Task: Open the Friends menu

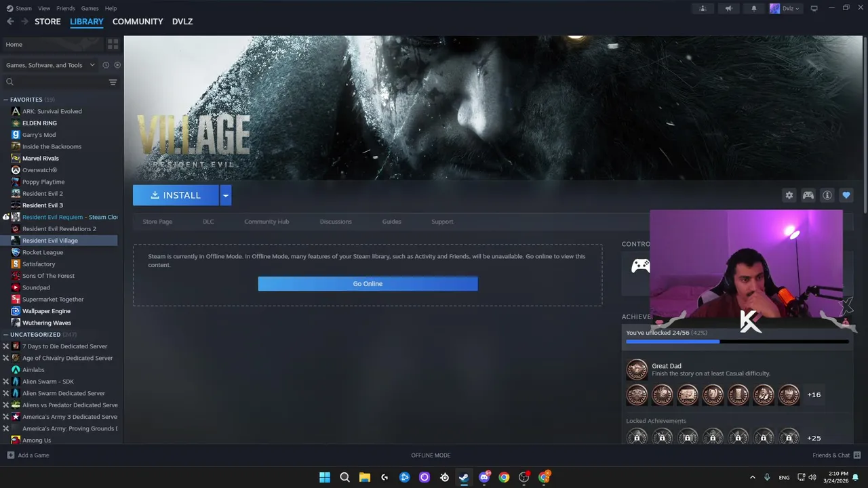Action: [66, 8]
